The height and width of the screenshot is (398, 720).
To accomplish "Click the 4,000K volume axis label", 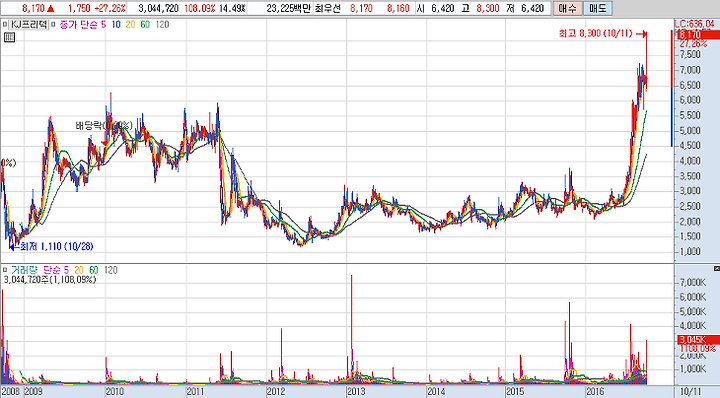I will [692, 325].
